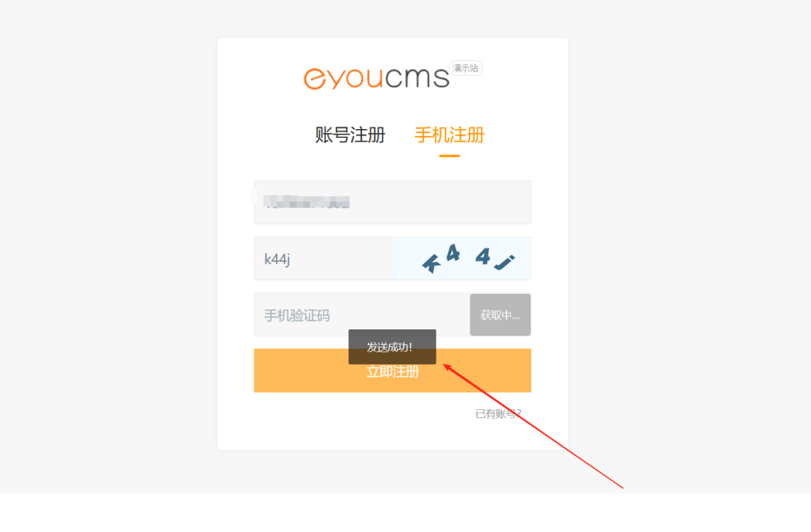This screenshot has width=811, height=532.
Task: Click the orange underline beneath 手机注册
Action: point(450,155)
